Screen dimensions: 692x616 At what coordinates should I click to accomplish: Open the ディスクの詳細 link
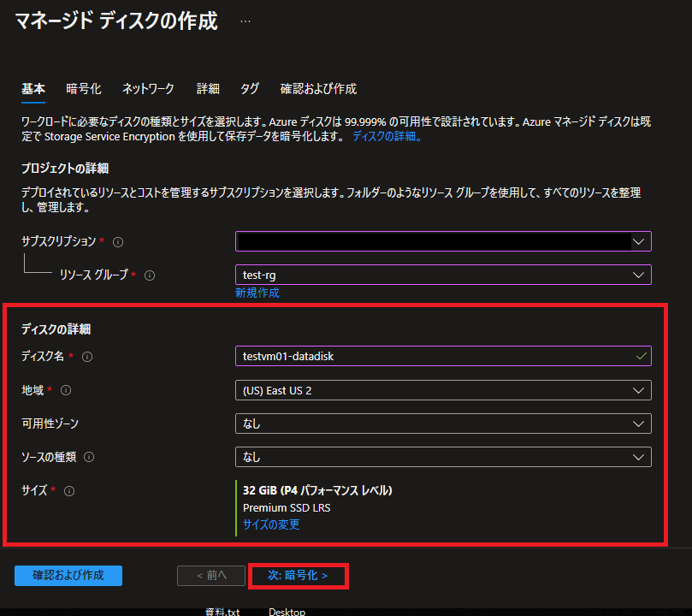pos(387,136)
